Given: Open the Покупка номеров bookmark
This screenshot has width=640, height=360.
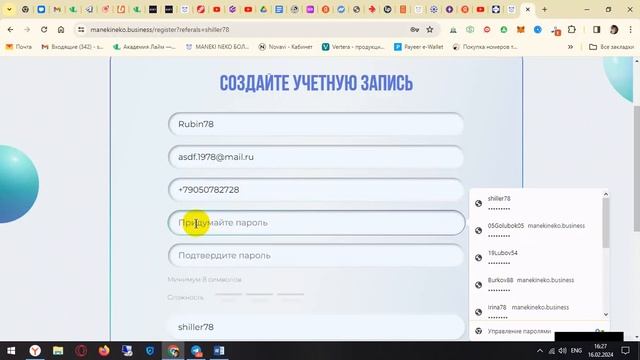Looking at the screenshot, I should 485,47.
